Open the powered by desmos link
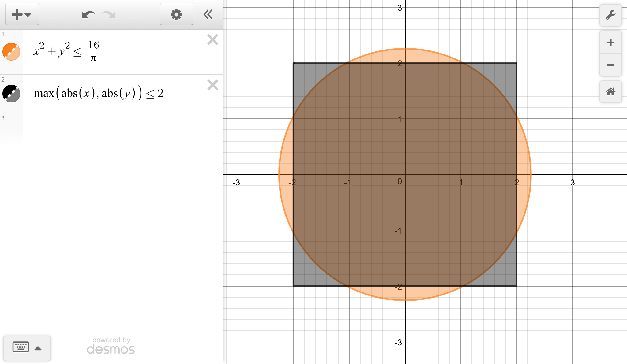This screenshot has height=364, width=627. [x=111, y=346]
